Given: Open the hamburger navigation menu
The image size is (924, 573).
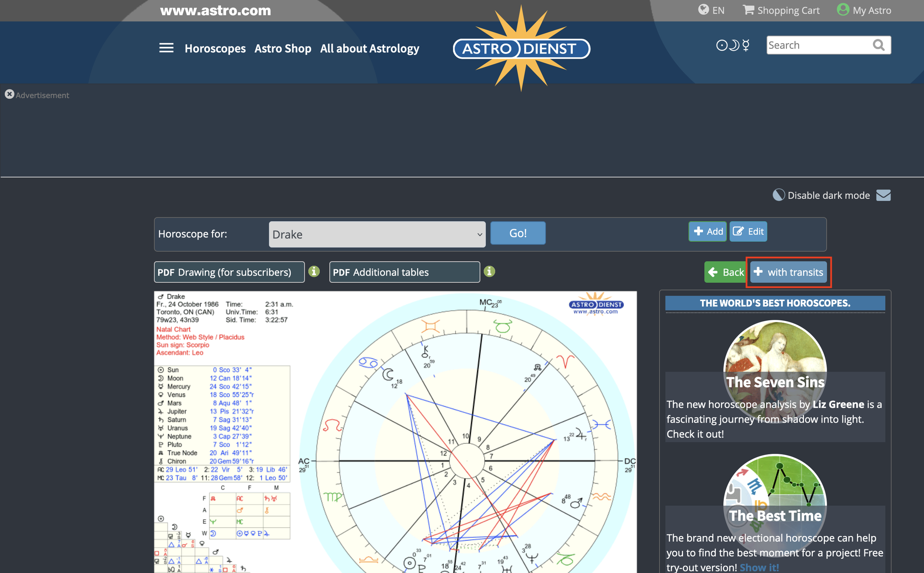Looking at the screenshot, I should point(166,48).
